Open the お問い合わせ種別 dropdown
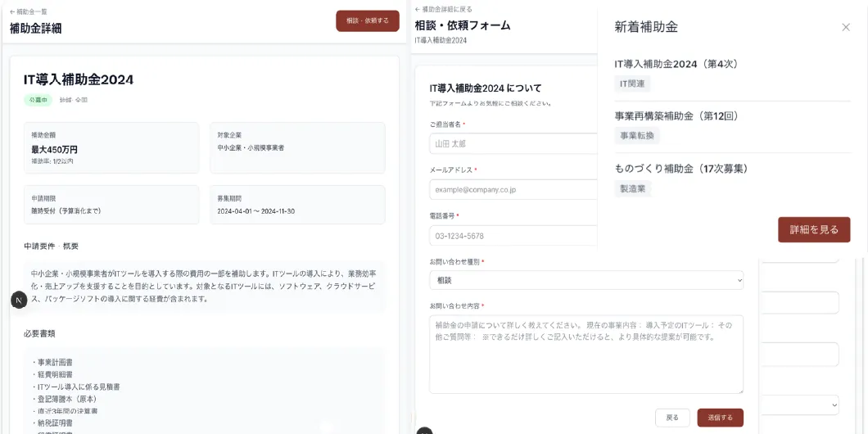Image resolution: width=868 pixels, height=434 pixels. 586,280
